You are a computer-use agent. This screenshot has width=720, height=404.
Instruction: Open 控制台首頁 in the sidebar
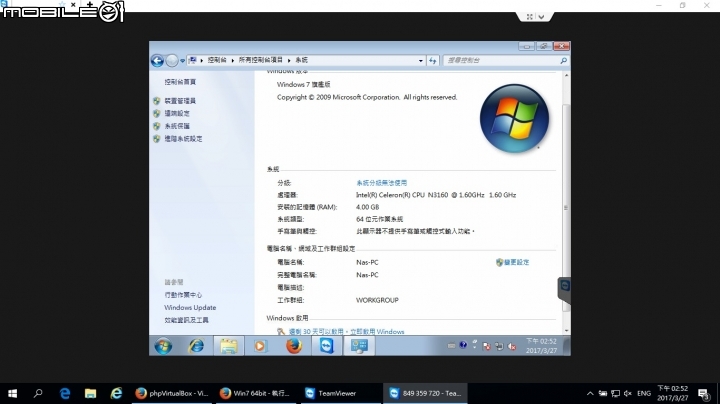[x=180, y=82]
